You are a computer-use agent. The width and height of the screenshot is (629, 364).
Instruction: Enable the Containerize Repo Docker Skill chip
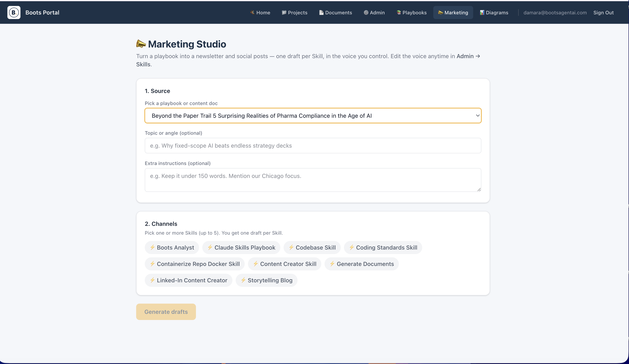pos(194,264)
